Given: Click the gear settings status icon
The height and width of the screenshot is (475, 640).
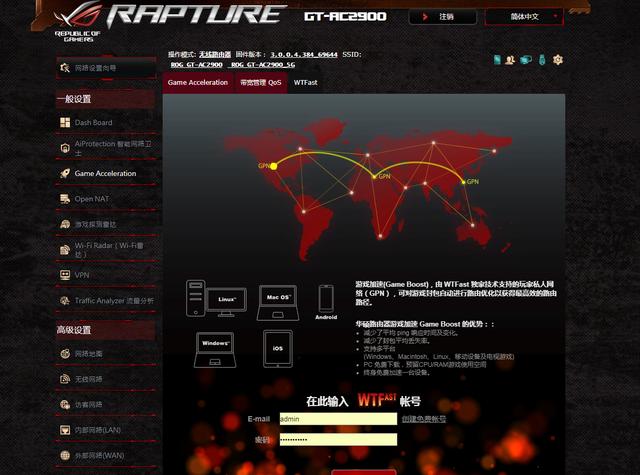Looking at the screenshot, I should point(558,60).
